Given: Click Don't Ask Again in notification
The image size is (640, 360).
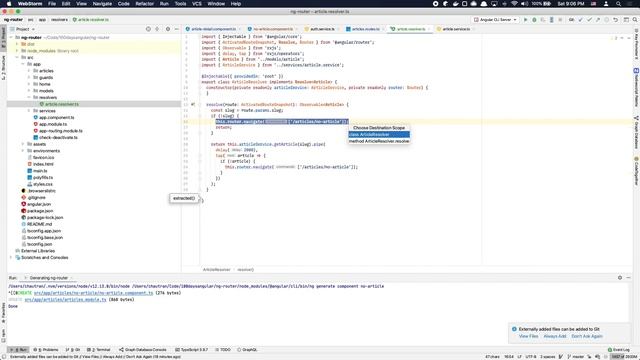Looking at the screenshot, I should point(587,336).
